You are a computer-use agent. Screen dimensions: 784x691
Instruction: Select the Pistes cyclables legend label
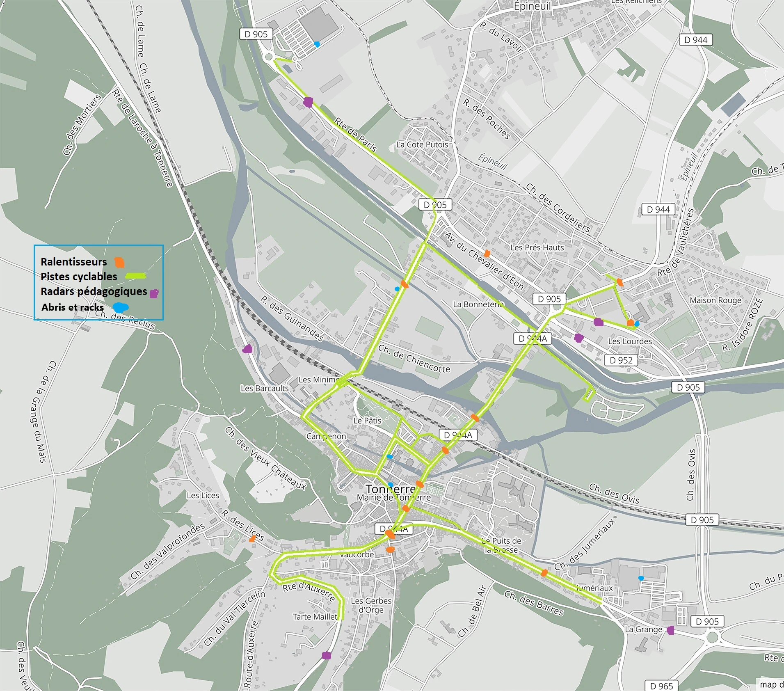79,277
